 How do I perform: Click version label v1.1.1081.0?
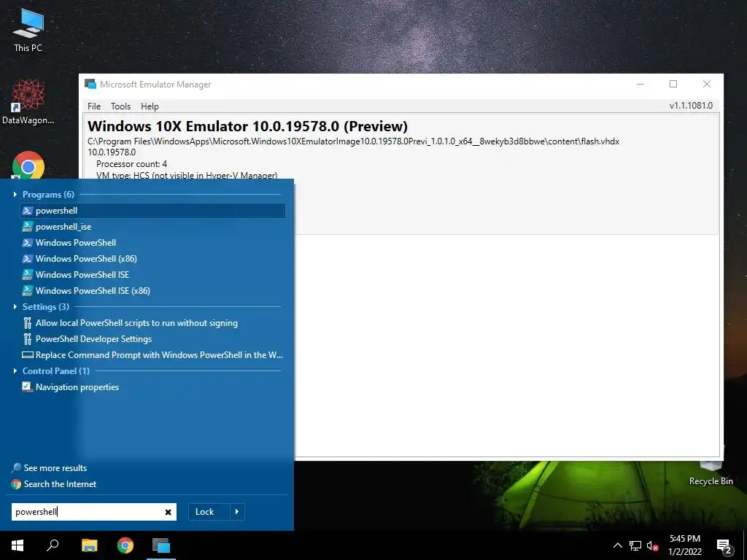pos(691,106)
